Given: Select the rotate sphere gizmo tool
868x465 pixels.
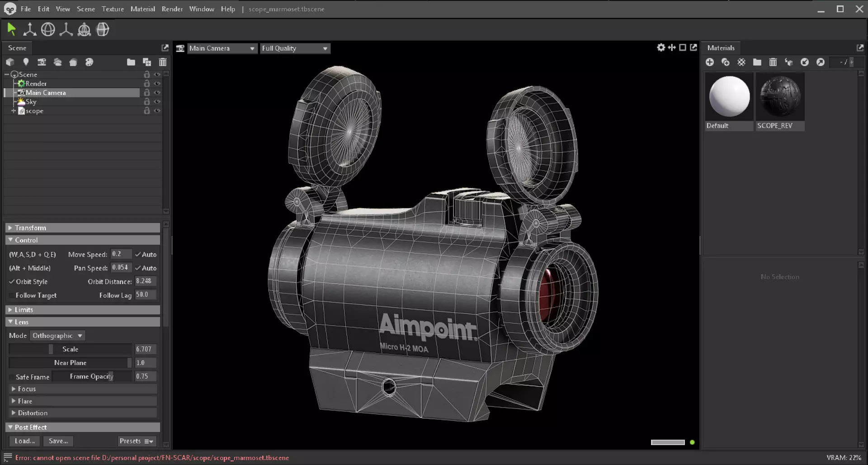Looking at the screenshot, I should coord(48,29).
